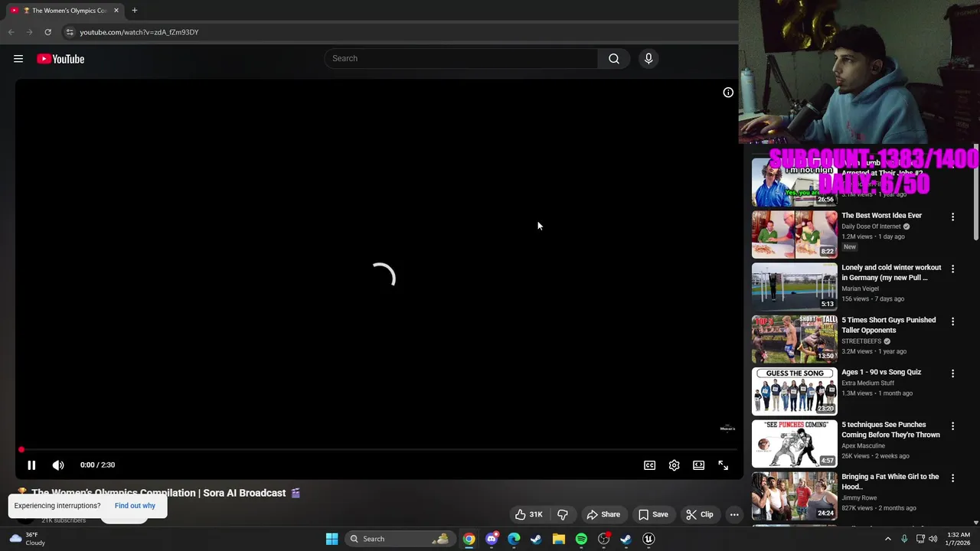Pause the video
The image size is (980, 551).
31,465
